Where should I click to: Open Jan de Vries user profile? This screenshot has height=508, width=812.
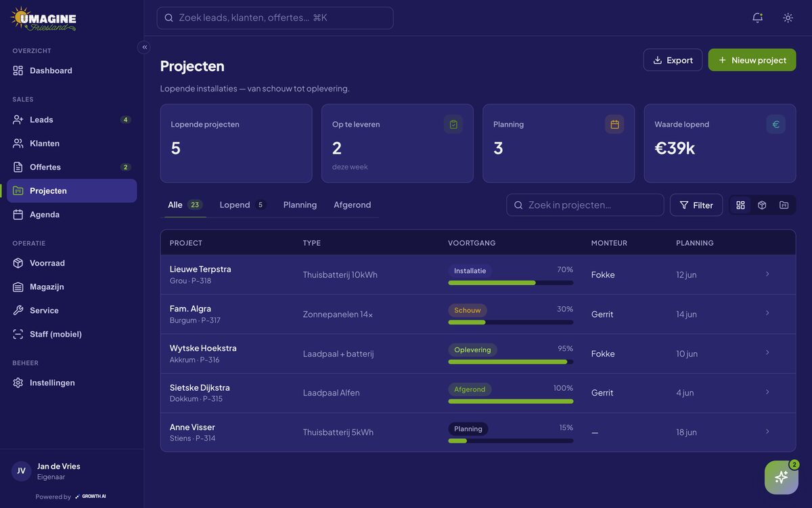point(72,471)
